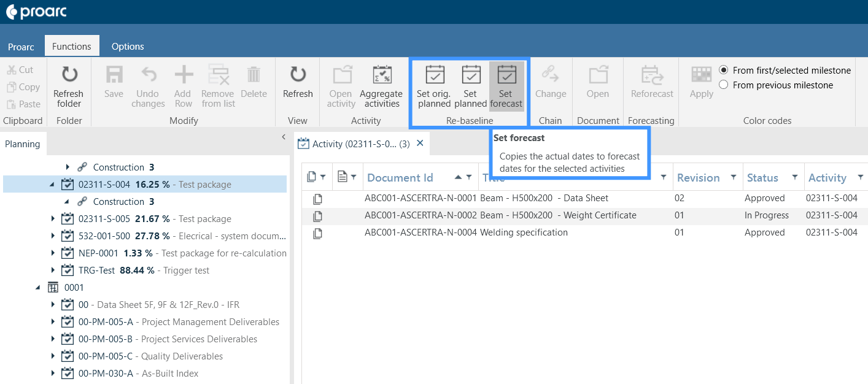Switch to the Proarc ribbon tab
This screenshot has width=868, height=384.
pos(21,47)
